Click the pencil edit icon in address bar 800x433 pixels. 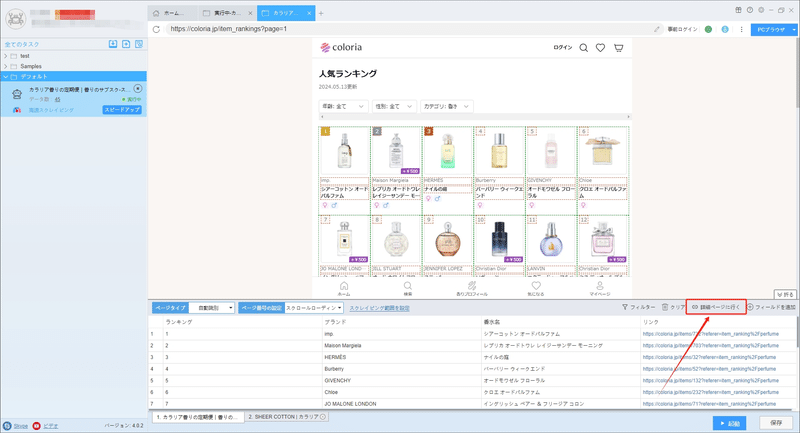657,29
